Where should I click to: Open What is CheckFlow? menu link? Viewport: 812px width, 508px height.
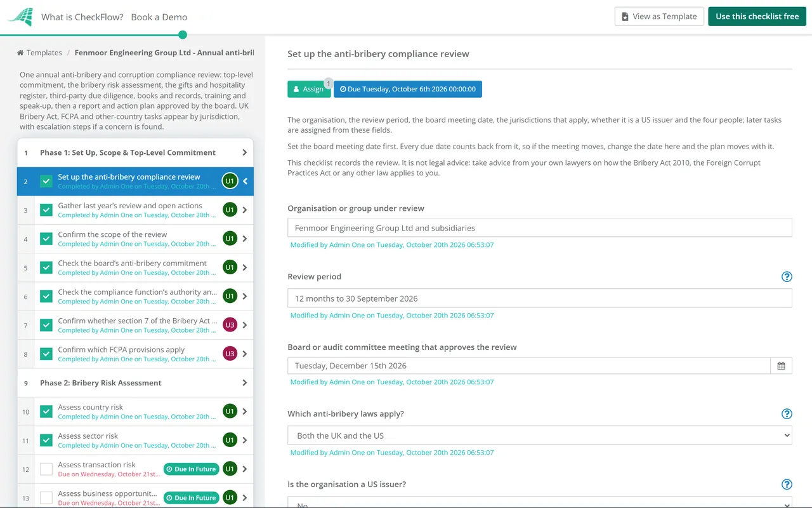coord(82,17)
